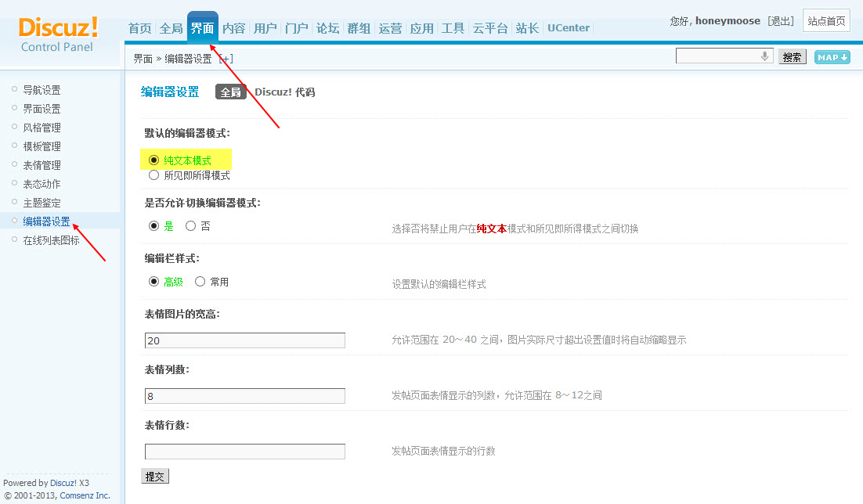Open 风格管理 in the sidebar
This screenshot has width=863, height=504.
point(42,127)
